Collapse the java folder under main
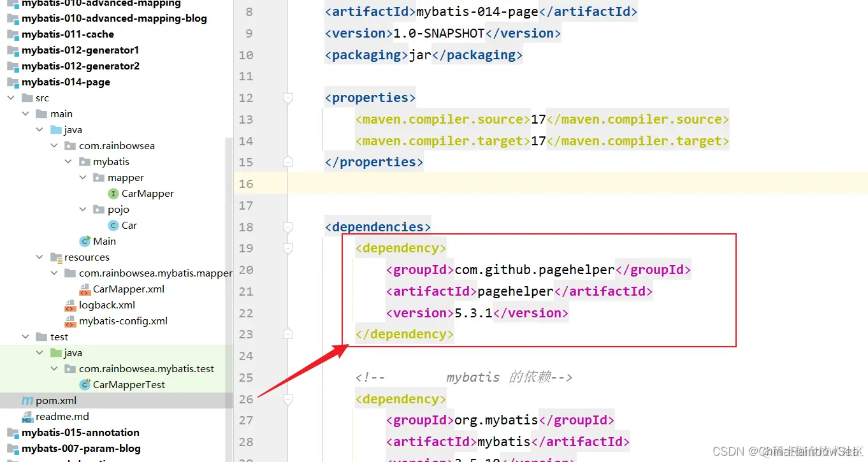 (x=40, y=130)
